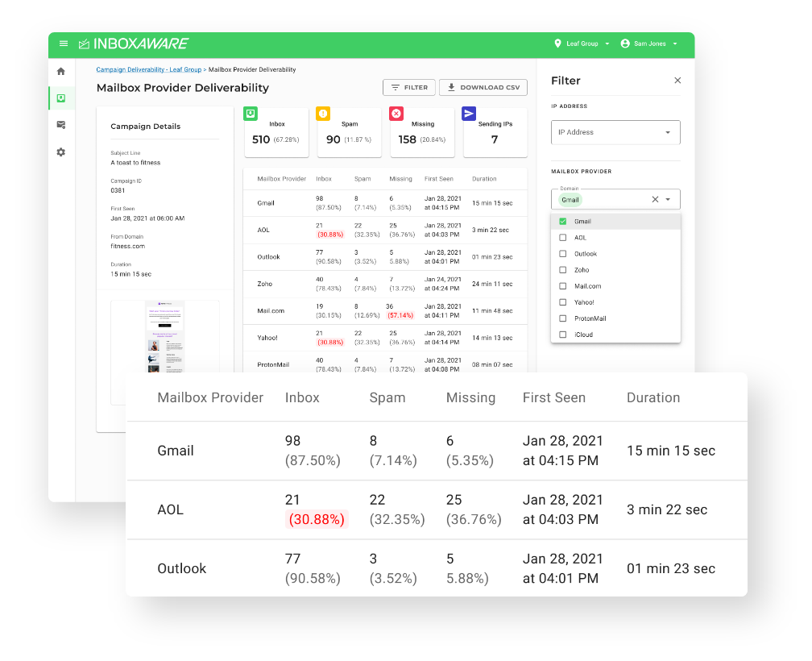Viewport: 812px width, 661px height.
Task: Expand the IP Address dropdown
Action: pyautogui.click(x=615, y=132)
